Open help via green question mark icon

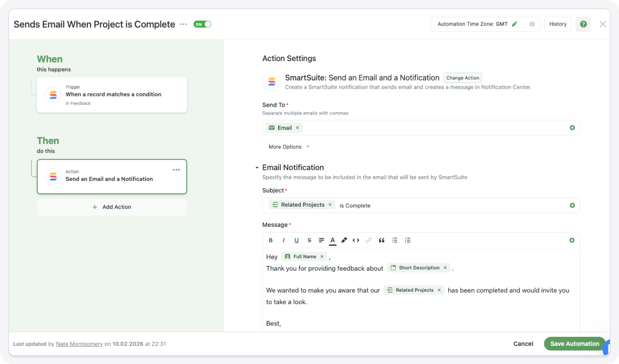click(x=584, y=24)
